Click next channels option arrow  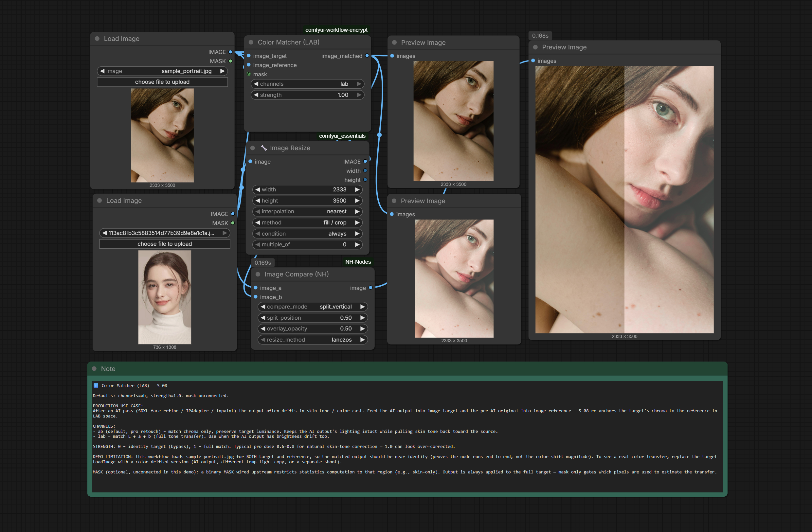[x=359, y=84]
